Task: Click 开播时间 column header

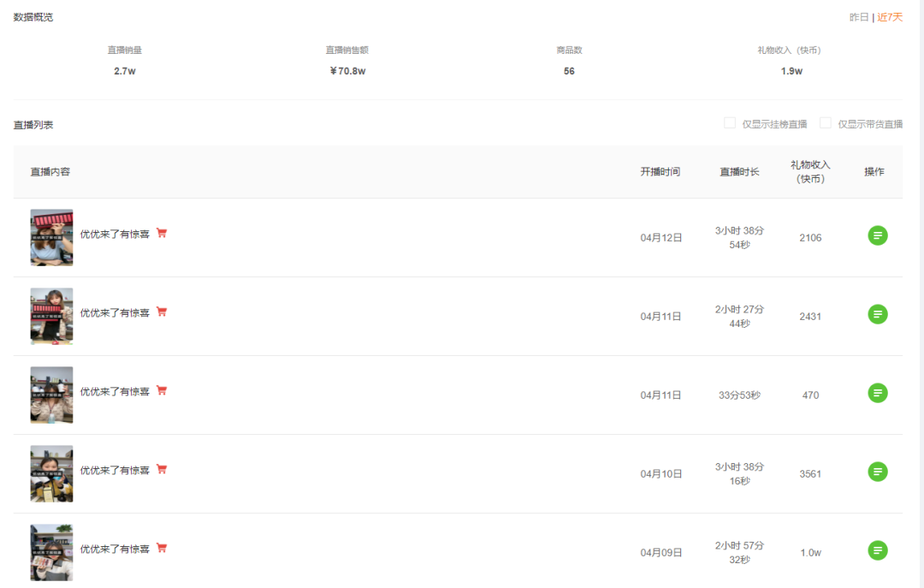Action: click(x=660, y=172)
